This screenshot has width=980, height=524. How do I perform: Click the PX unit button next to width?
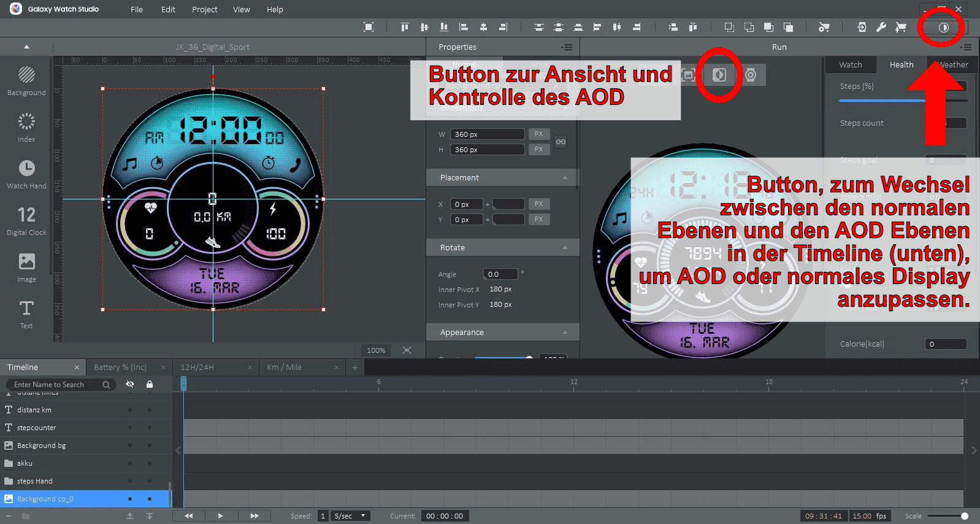[x=538, y=134]
